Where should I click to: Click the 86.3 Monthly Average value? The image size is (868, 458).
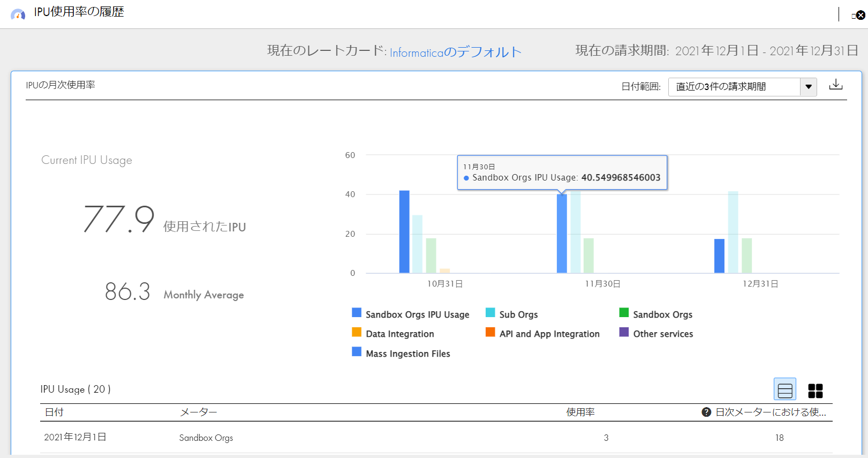(127, 292)
